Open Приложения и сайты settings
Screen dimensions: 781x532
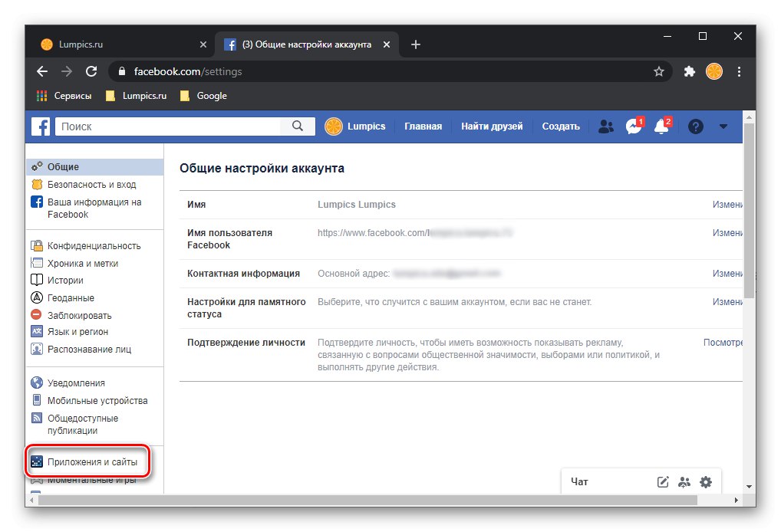pos(94,461)
